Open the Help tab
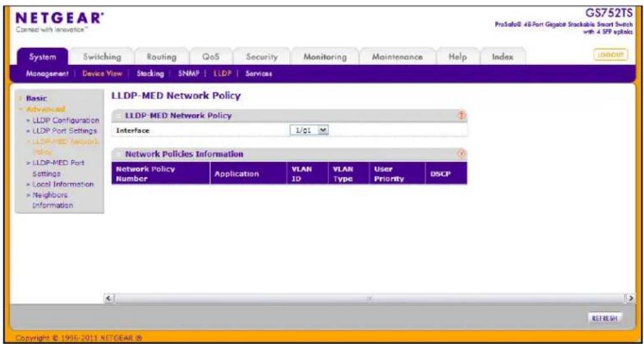644x344 pixels. (x=458, y=57)
